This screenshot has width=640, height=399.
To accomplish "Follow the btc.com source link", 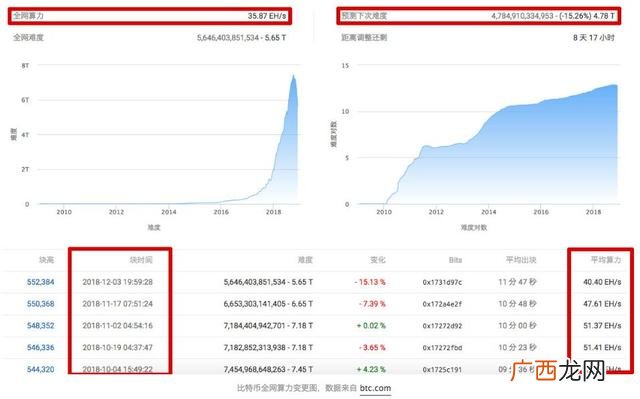I will tap(375, 388).
